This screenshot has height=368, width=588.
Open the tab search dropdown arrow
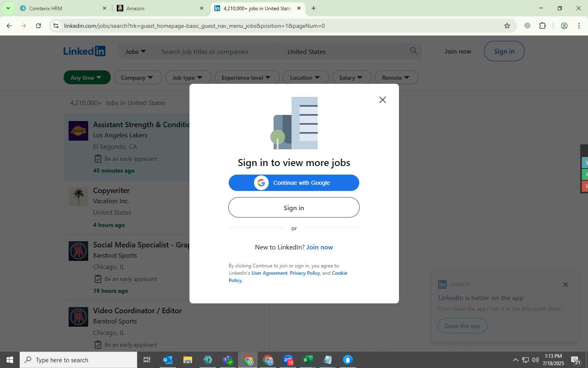coord(8,8)
